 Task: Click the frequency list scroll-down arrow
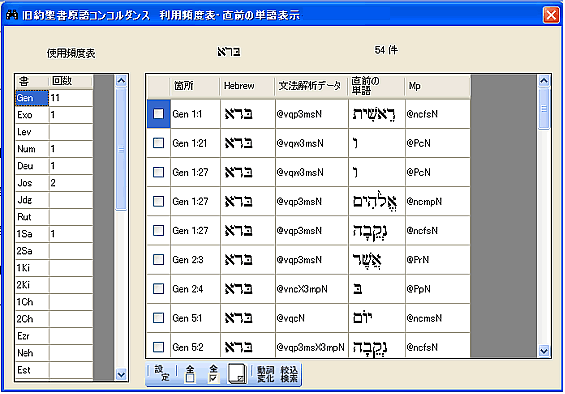[121, 375]
